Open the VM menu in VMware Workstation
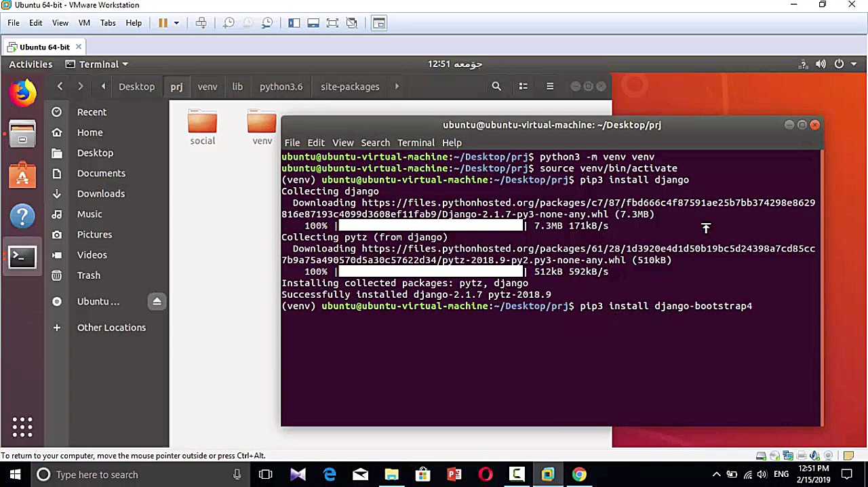868x487 pixels. [x=84, y=22]
